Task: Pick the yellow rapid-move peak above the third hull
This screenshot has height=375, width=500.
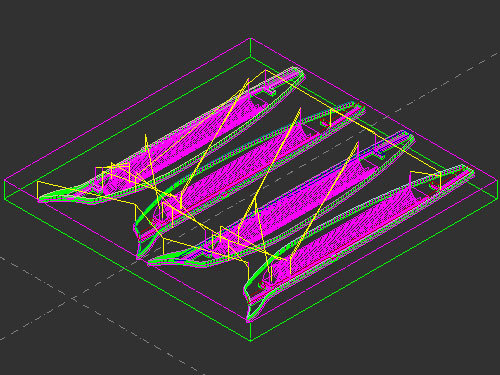Action: (x=358, y=143)
